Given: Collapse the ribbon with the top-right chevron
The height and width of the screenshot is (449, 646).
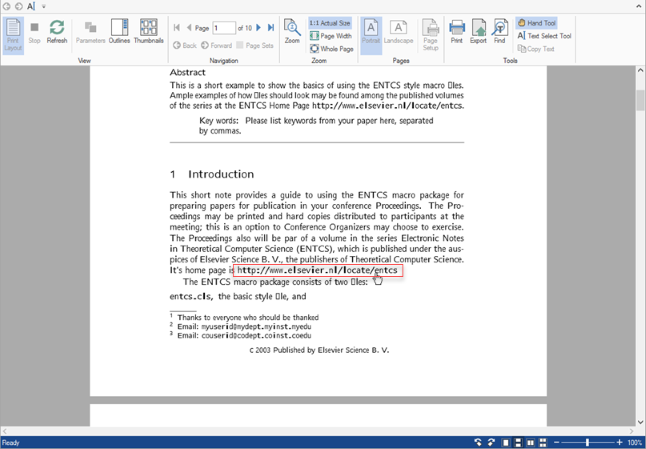Looking at the screenshot, I should click(639, 6).
